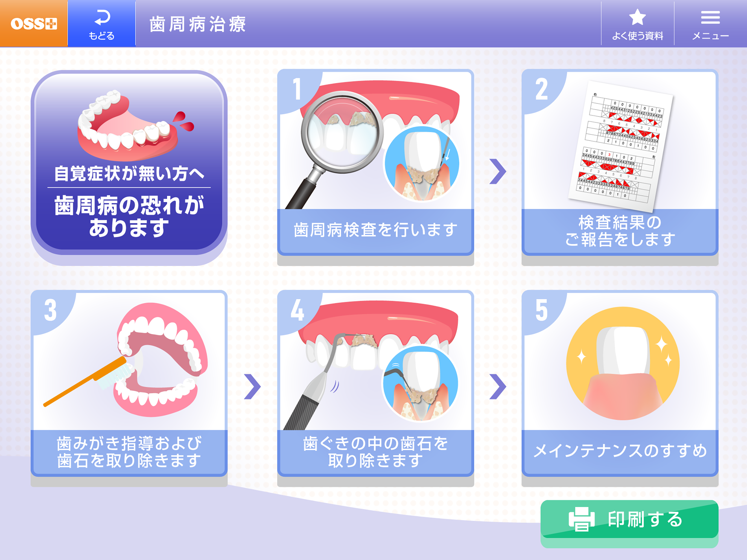Image resolution: width=747 pixels, height=560 pixels.
Task: Open step 2 検査結果のご報告をします card
Action: click(x=620, y=162)
